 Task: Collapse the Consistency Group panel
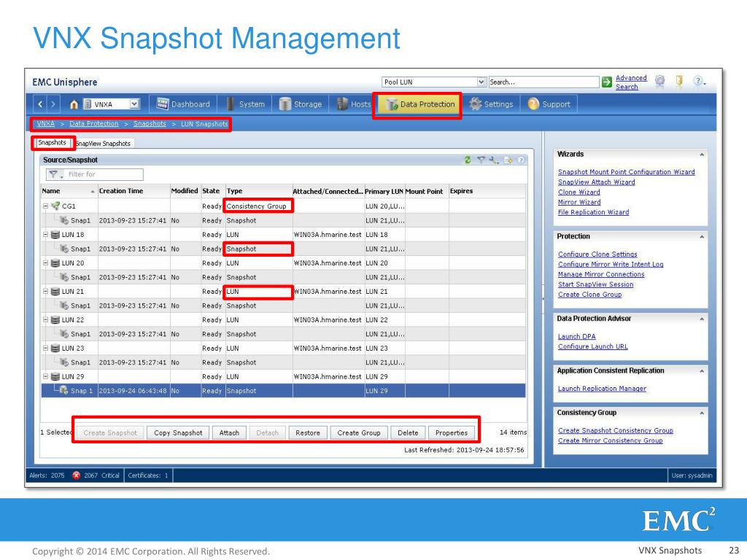pyautogui.click(x=702, y=413)
